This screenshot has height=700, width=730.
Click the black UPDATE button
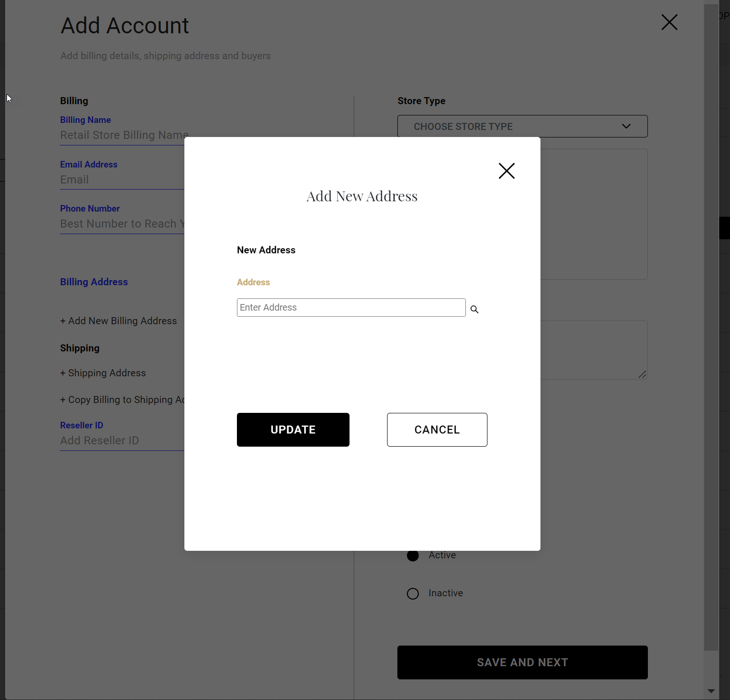[x=293, y=430]
